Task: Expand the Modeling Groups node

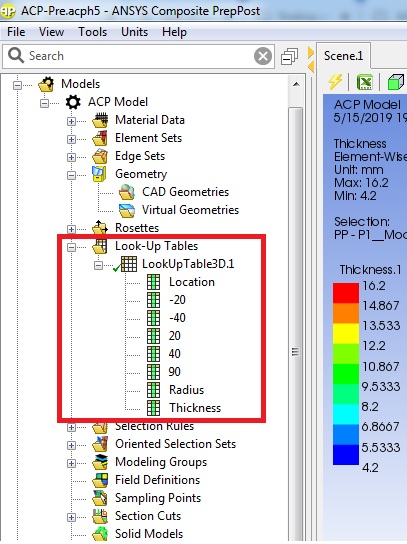Action: pyautogui.click(x=71, y=463)
